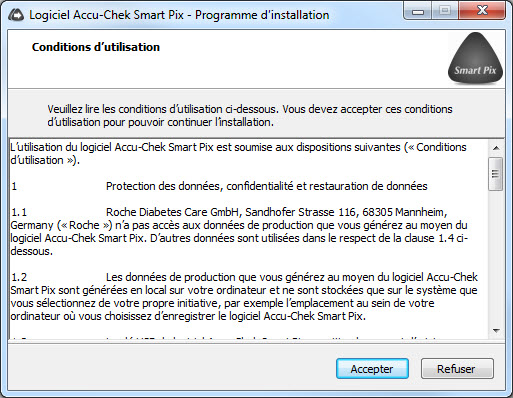Click the license text scrollbar thumb

pos(496,174)
